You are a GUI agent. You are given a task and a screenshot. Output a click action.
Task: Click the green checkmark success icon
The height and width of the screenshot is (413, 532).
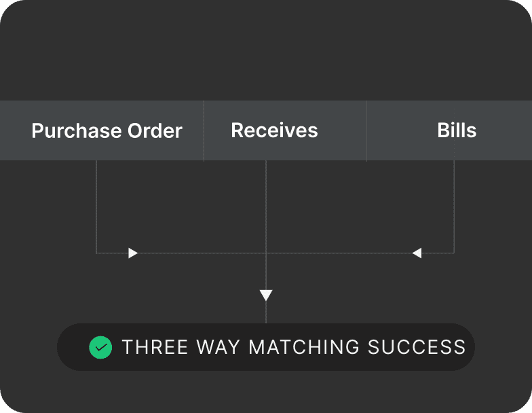tap(100, 347)
